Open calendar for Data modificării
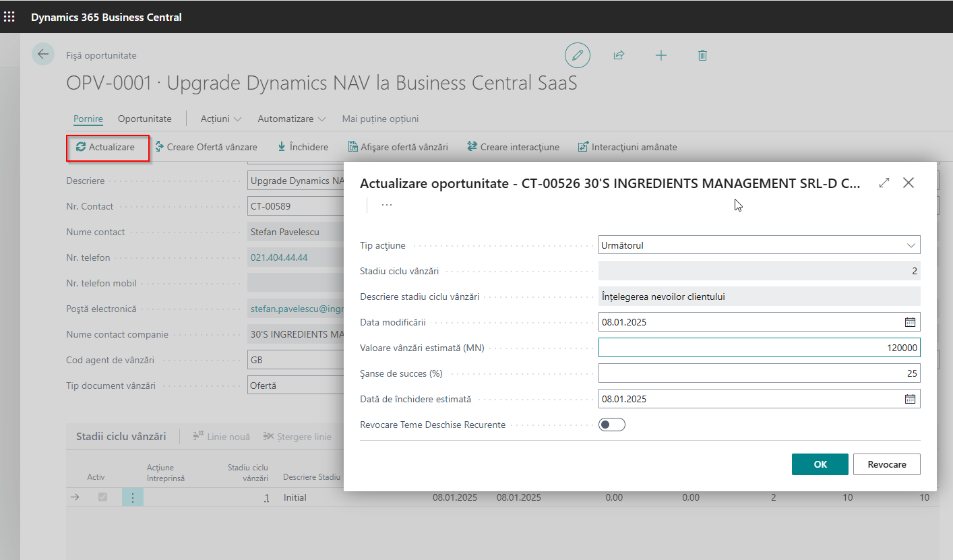 [x=910, y=322]
